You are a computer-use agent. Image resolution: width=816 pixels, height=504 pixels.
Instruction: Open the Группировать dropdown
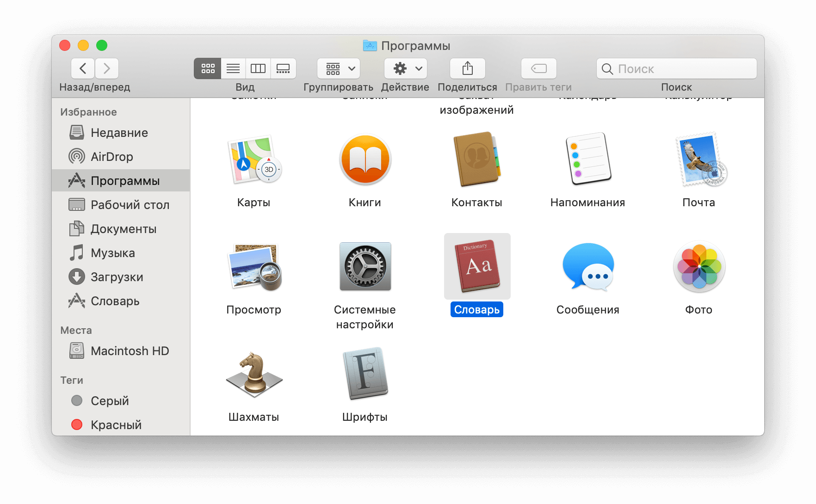pos(339,68)
